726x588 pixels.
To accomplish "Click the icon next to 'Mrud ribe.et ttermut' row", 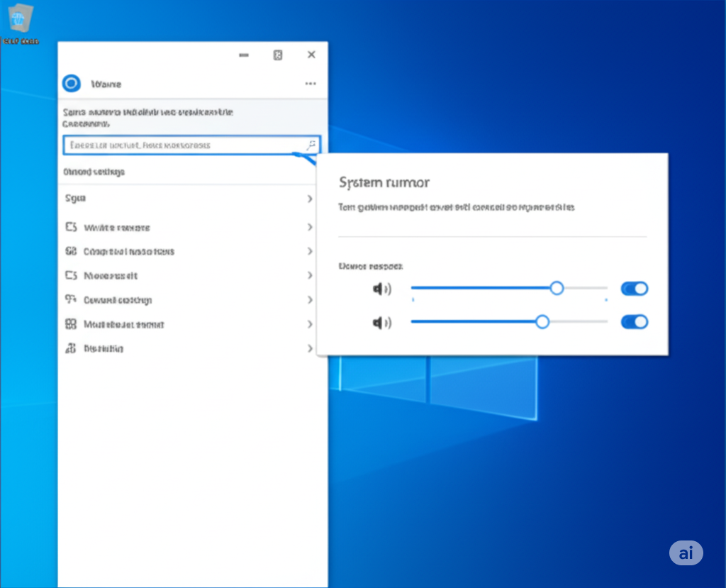I will click(71, 324).
